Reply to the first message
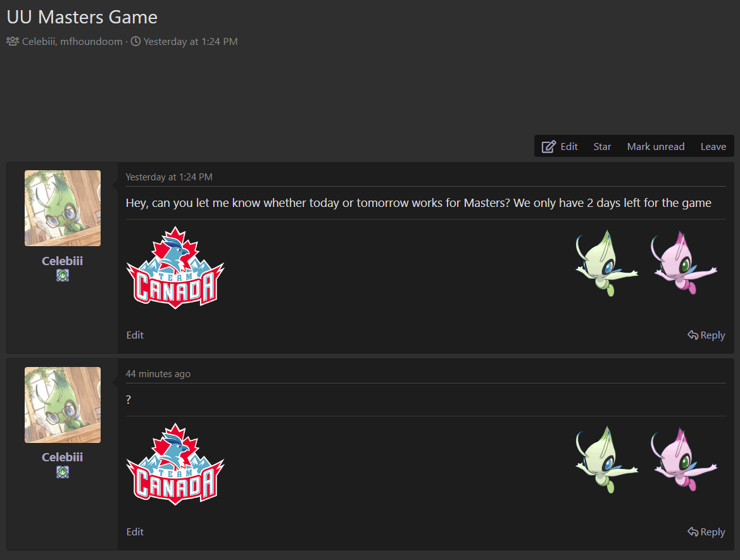The height and width of the screenshot is (560, 740). (706, 335)
